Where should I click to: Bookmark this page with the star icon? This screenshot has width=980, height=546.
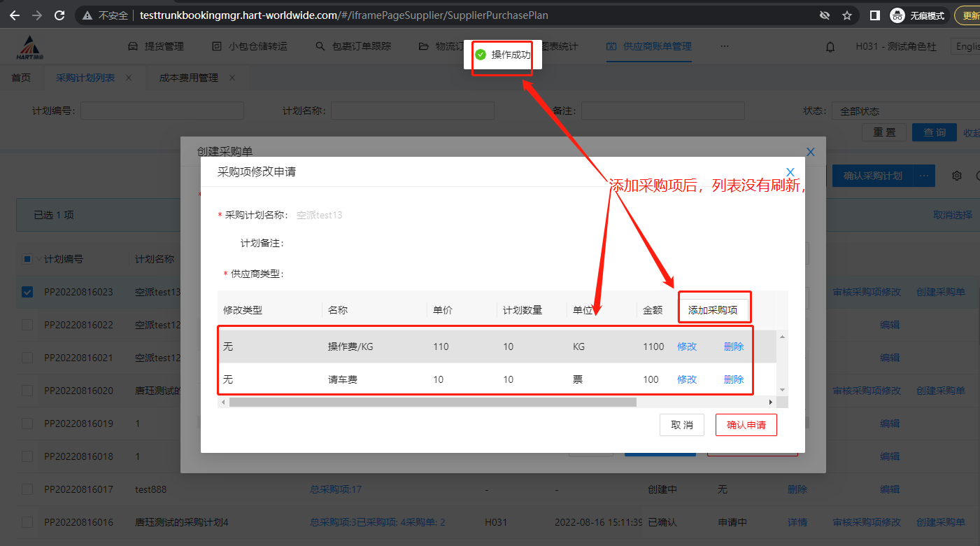[847, 15]
